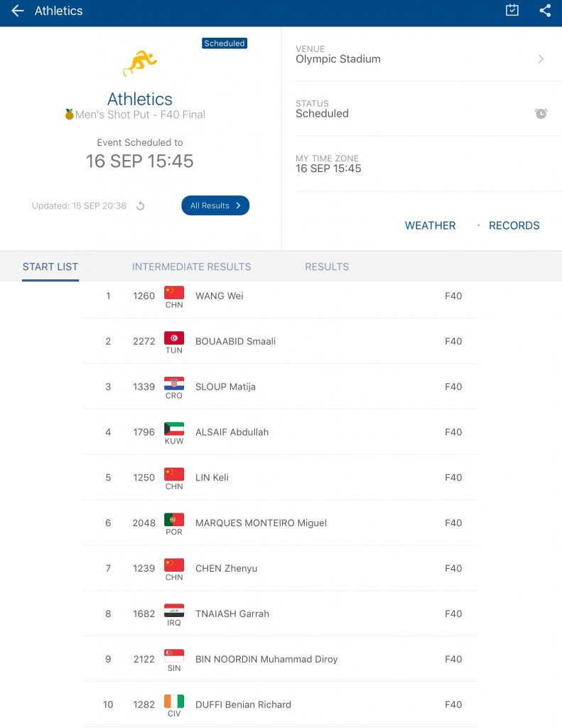562x728 pixels.
Task: Tap the share icon
Action: pos(545,11)
